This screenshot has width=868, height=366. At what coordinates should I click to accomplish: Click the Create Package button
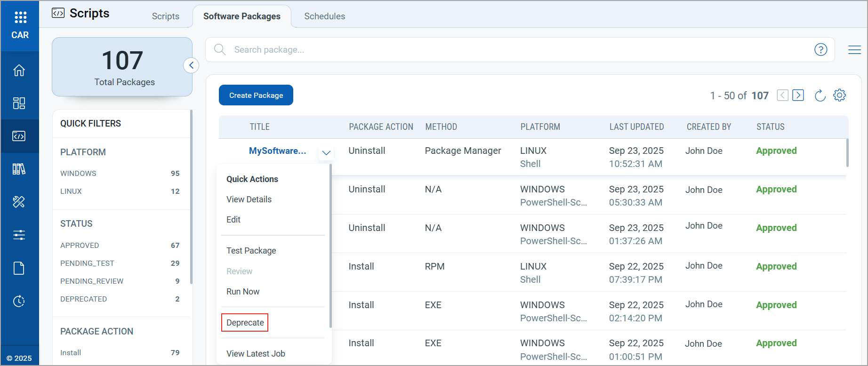(256, 95)
